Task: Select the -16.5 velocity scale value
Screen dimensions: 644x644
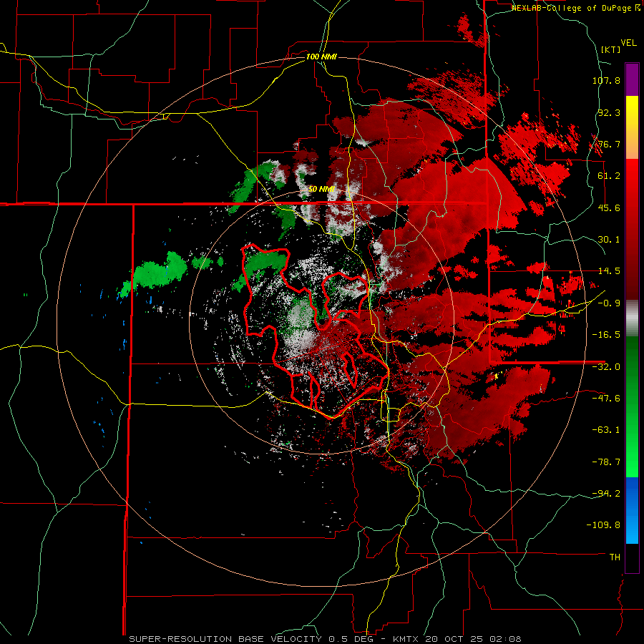Action: pyautogui.click(x=606, y=335)
